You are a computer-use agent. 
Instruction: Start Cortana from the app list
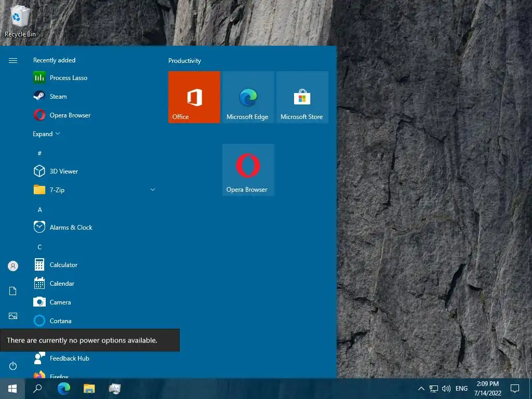tap(95, 321)
